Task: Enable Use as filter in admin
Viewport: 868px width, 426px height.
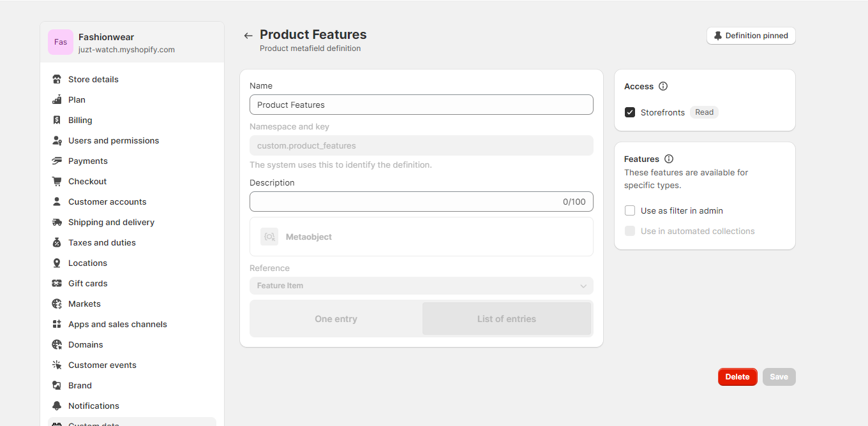Action: pos(630,210)
